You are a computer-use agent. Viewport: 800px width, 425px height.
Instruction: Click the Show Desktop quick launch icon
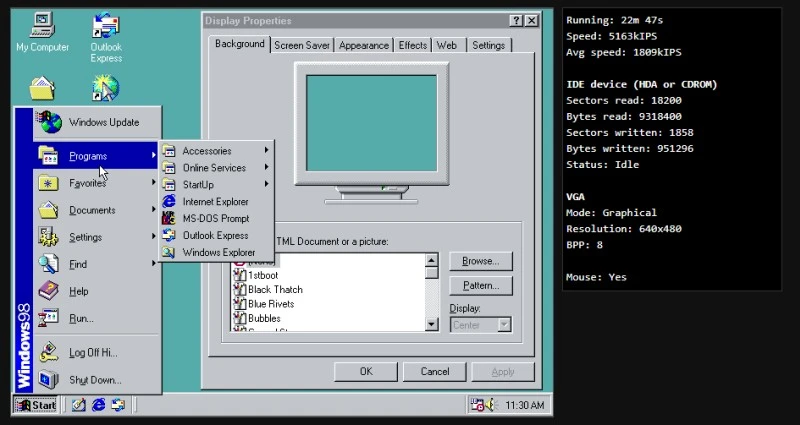[x=78, y=405]
